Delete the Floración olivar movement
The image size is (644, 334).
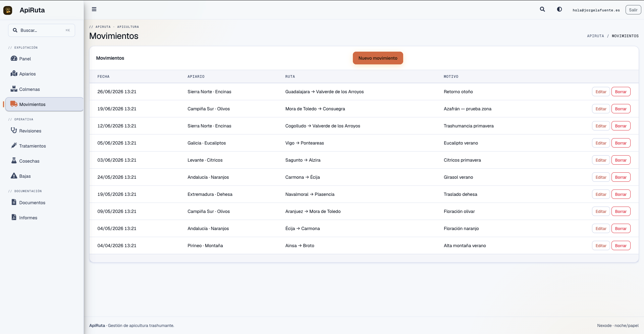point(621,212)
